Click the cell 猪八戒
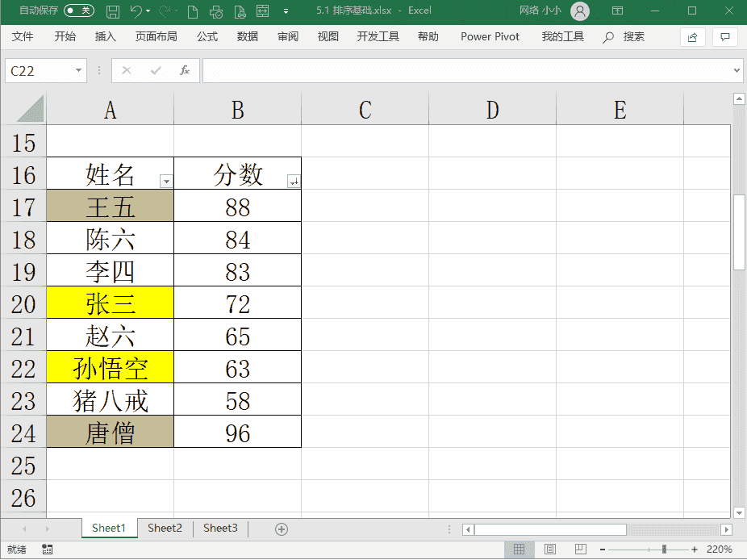 tap(110, 399)
